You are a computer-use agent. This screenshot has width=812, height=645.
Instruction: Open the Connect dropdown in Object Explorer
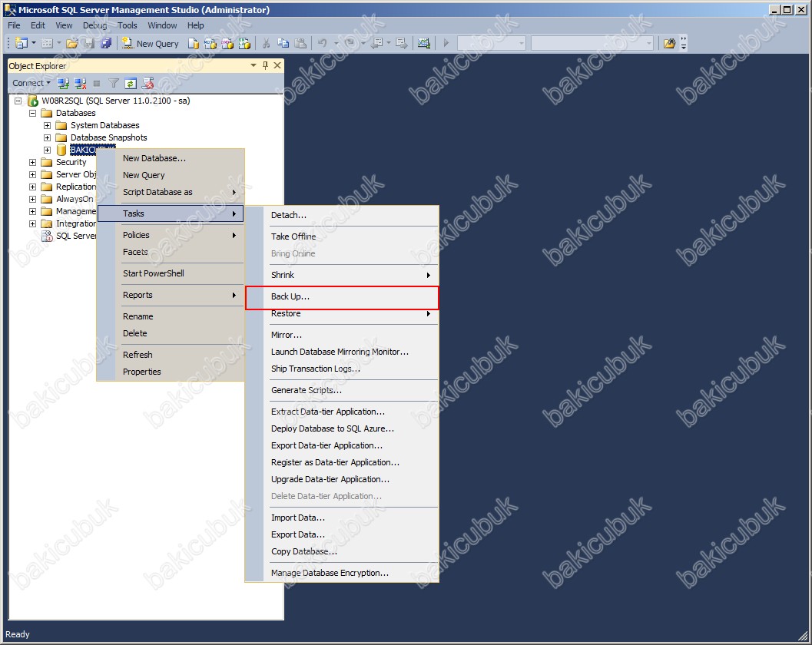pyautogui.click(x=31, y=83)
